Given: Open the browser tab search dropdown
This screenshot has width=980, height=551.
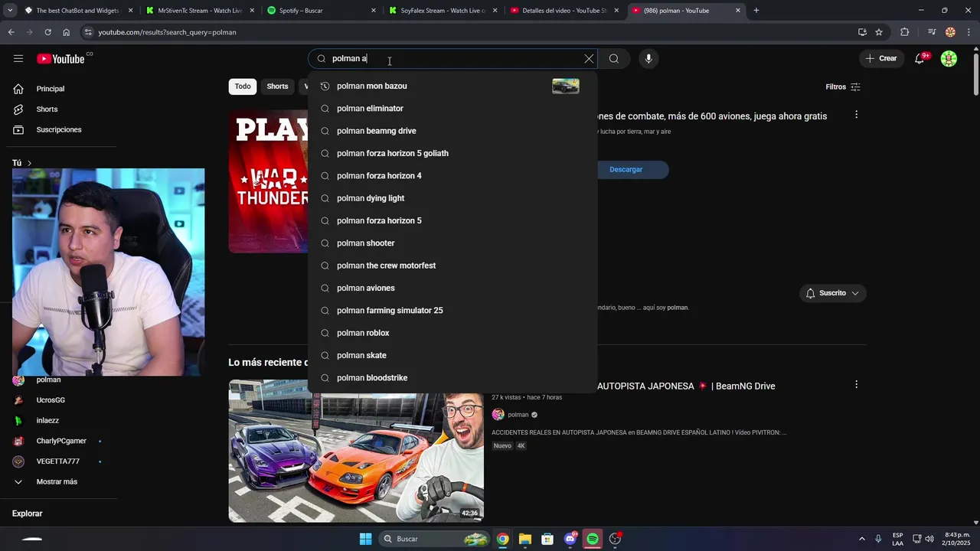Looking at the screenshot, I should (x=10, y=11).
